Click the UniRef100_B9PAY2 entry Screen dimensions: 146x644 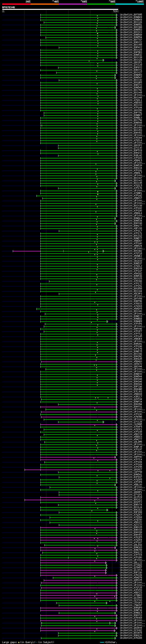[131, 47]
